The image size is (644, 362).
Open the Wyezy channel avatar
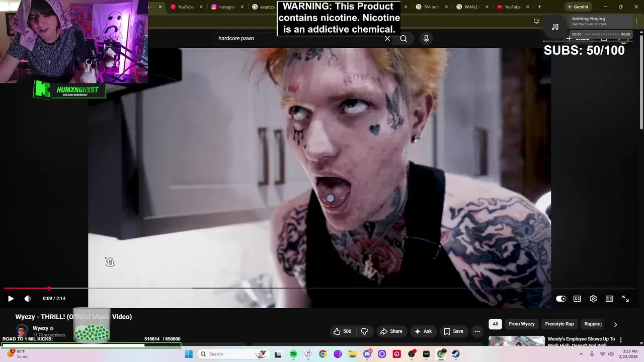22,332
